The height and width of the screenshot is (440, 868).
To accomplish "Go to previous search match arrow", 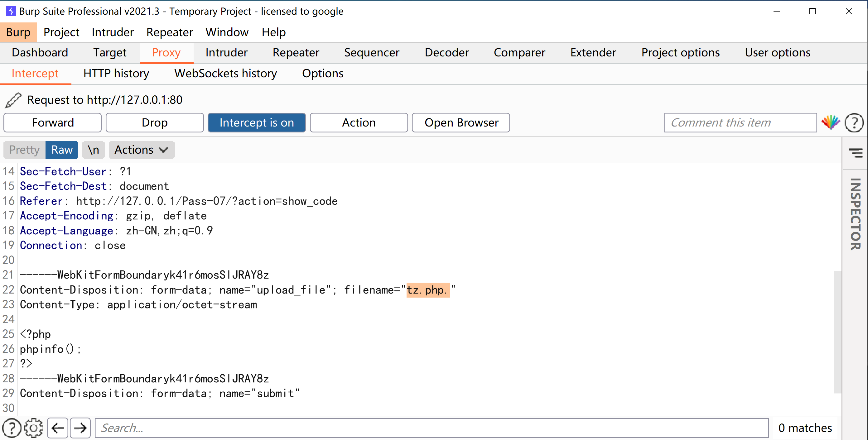I will point(58,428).
